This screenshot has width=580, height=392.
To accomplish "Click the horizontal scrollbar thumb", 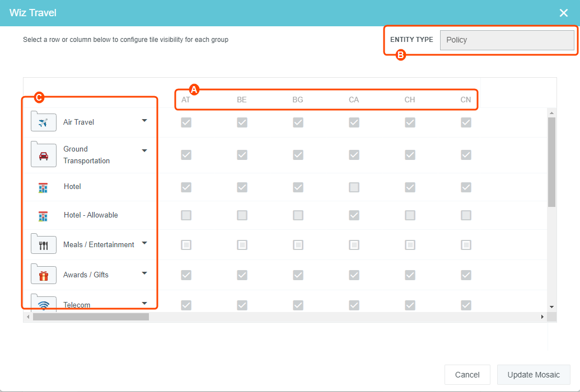I will (x=91, y=317).
